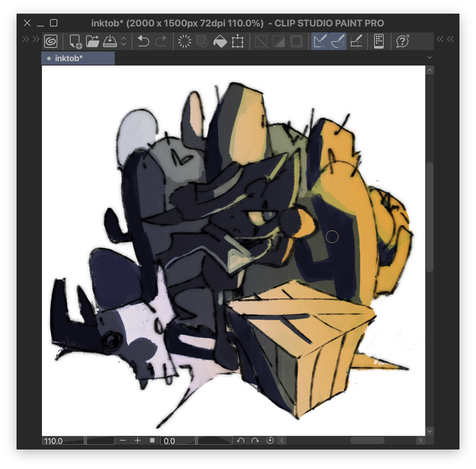This screenshot has height=469, width=476.
Task: Open the canvas tab list dropdown
Action: [429, 57]
